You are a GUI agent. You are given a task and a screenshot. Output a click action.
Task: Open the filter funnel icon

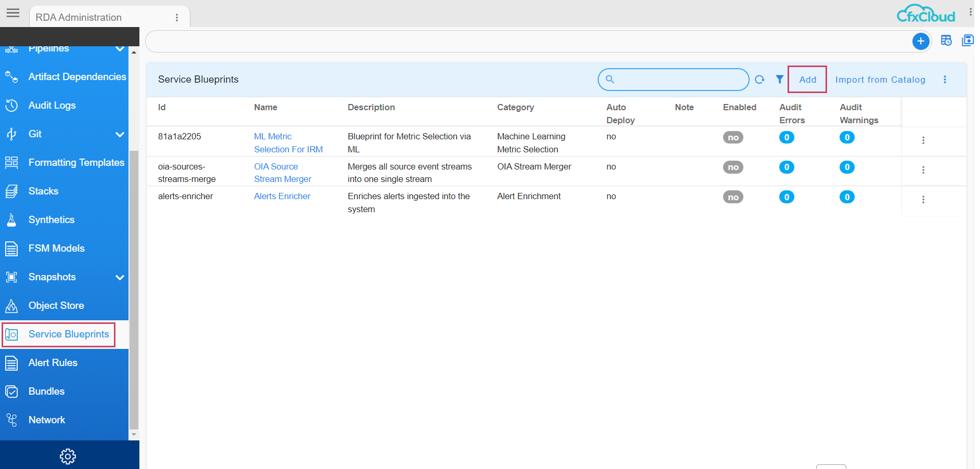(780, 80)
